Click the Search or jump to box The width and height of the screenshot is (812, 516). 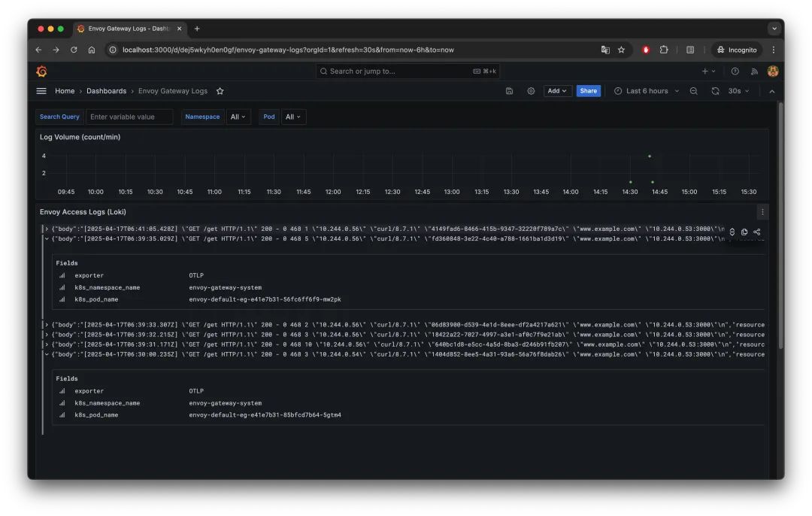tap(408, 71)
